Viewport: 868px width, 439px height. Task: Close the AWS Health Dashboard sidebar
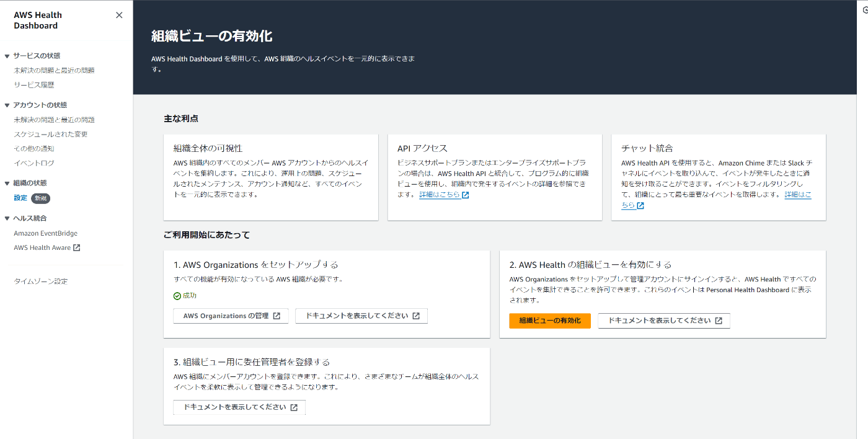tap(119, 16)
